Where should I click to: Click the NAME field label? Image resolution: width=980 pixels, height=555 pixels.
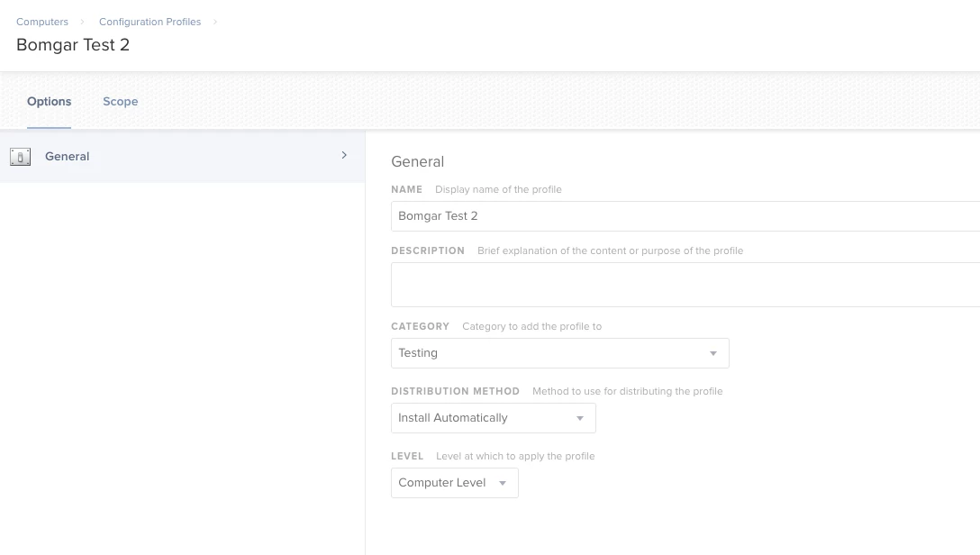click(407, 189)
